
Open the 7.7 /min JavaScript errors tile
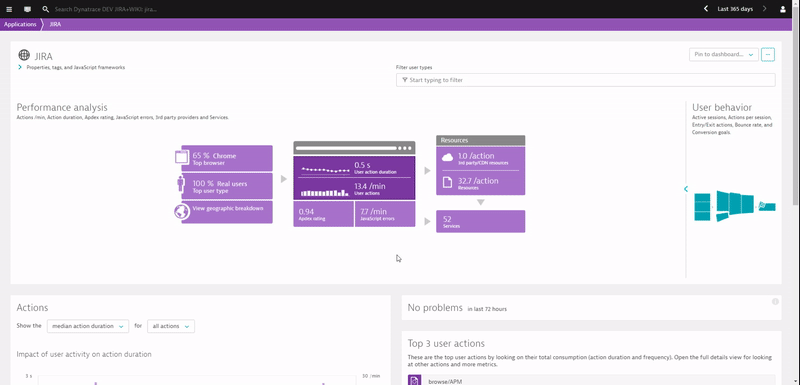click(x=385, y=214)
